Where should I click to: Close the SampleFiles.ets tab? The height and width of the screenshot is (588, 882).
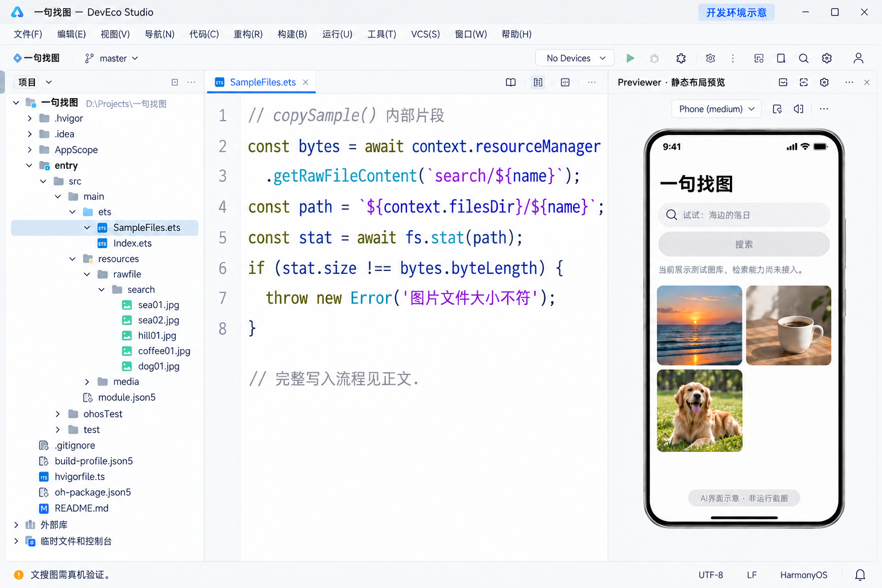(305, 82)
